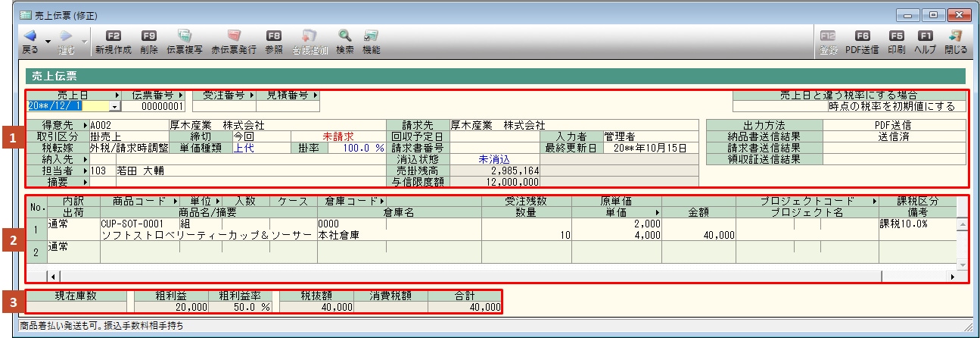980x338 pixels.
Task: Create a new slip with F2 新規作成
Action: pos(113,42)
